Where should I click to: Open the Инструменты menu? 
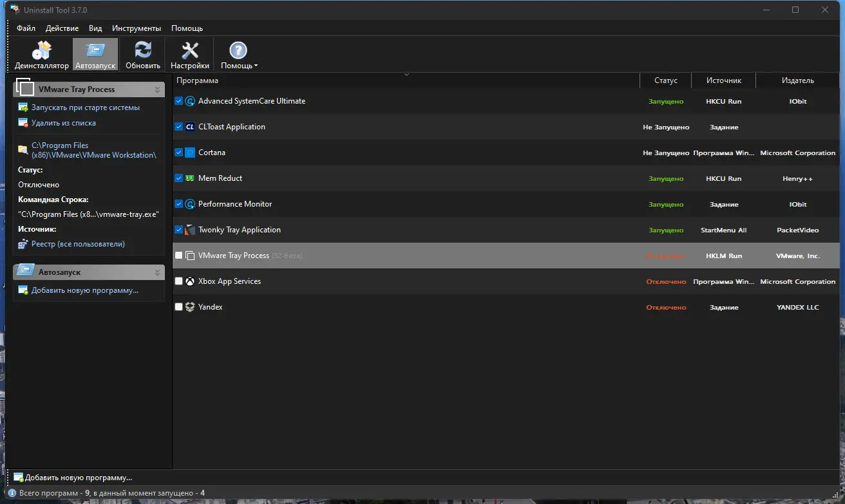point(137,28)
